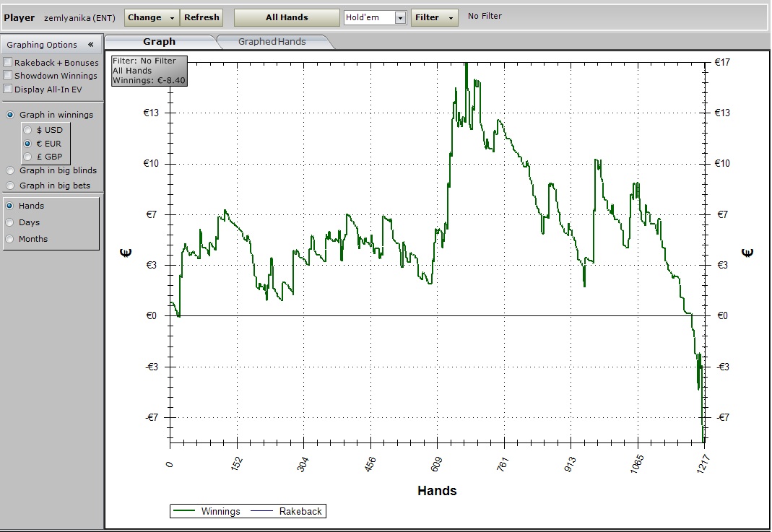
Task: Click the Refresh button
Action: pos(201,17)
